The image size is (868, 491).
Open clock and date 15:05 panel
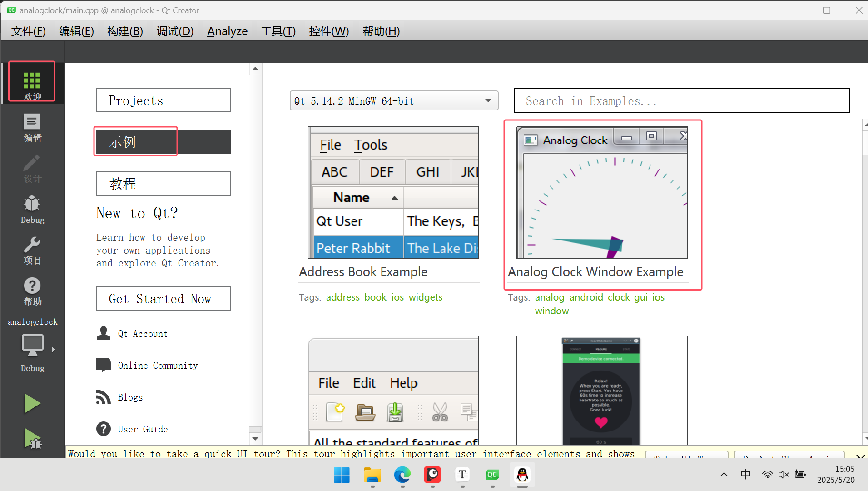pyautogui.click(x=836, y=475)
